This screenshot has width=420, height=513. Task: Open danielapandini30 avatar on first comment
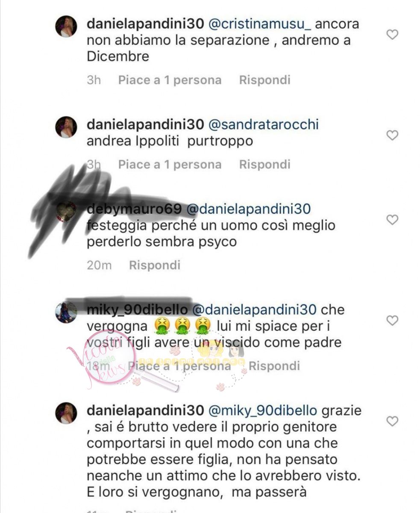click(66, 27)
